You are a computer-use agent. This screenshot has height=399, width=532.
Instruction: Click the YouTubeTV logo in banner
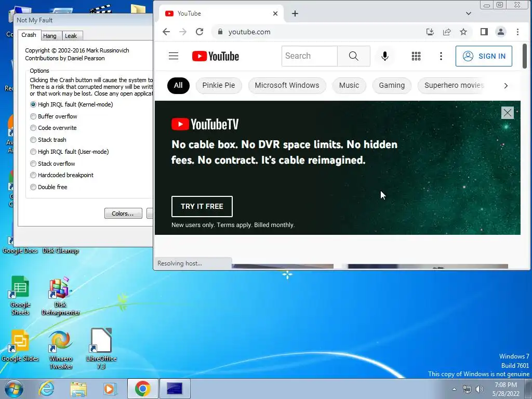[x=205, y=124]
